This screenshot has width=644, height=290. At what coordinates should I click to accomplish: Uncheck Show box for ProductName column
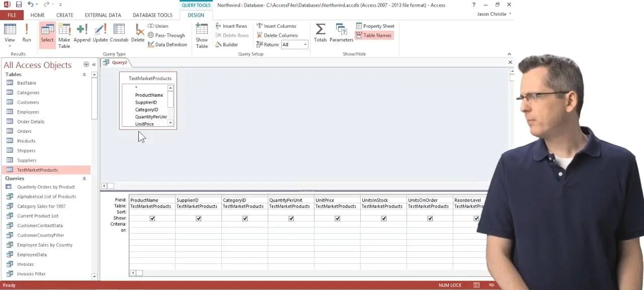[152, 219]
